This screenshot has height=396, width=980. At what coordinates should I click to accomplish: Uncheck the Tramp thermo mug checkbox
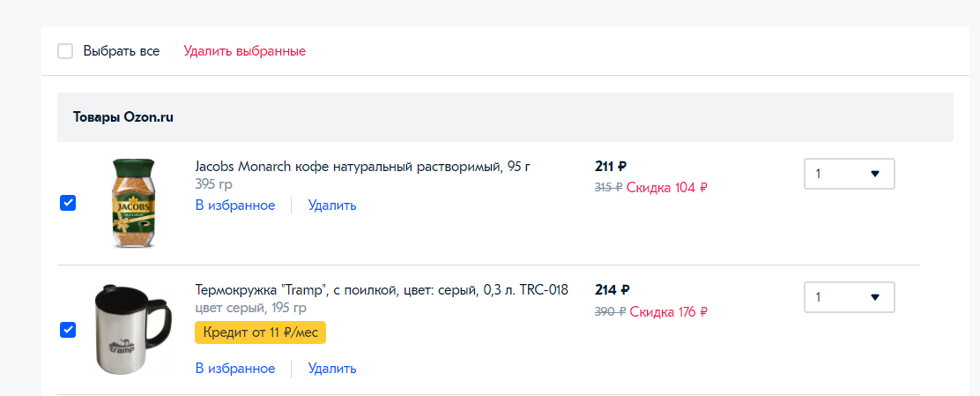pos(68,330)
